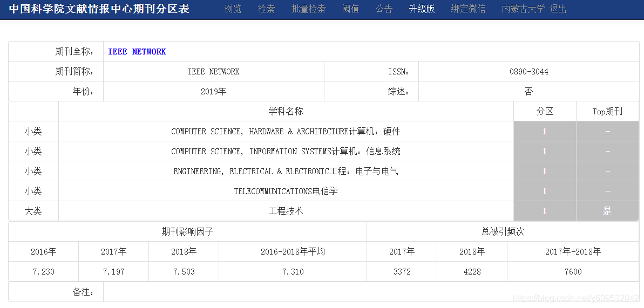Switch to 升级版 upgraded version
This screenshot has width=644, height=308.
422,9
